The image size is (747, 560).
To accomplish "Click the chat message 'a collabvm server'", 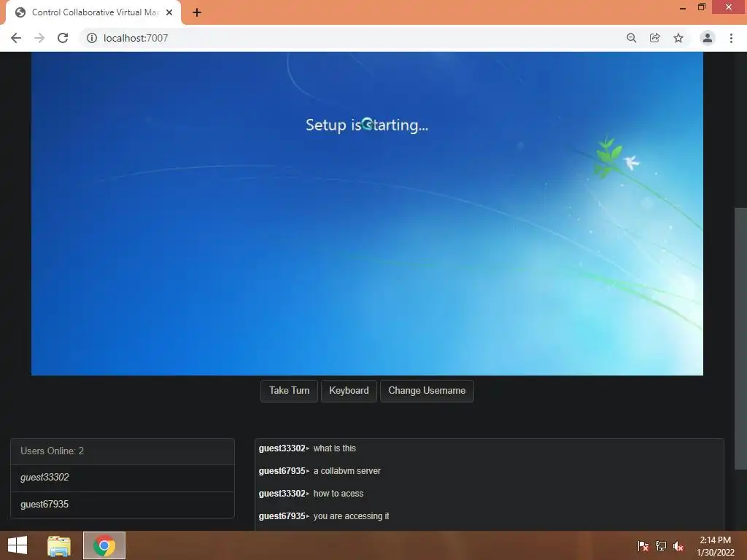I will point(347,471).
